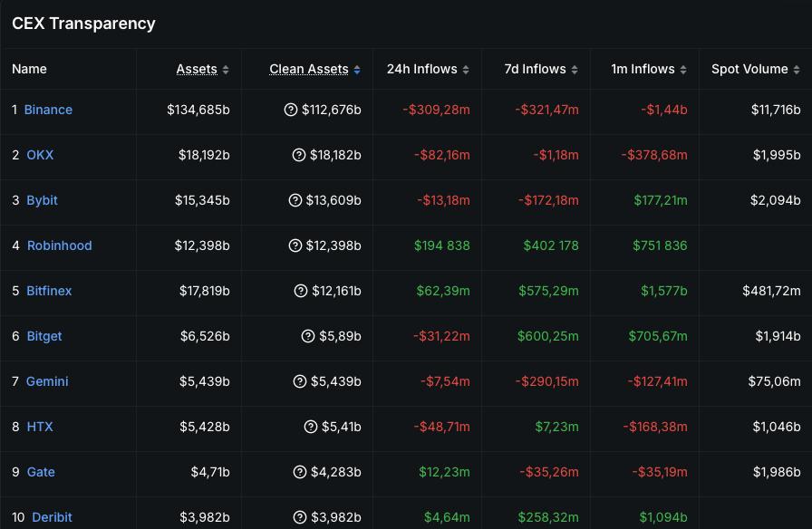Click the info icon beside Bitget's $5,89b
Viewport: 812px width, 529px height.
(309, 336)
